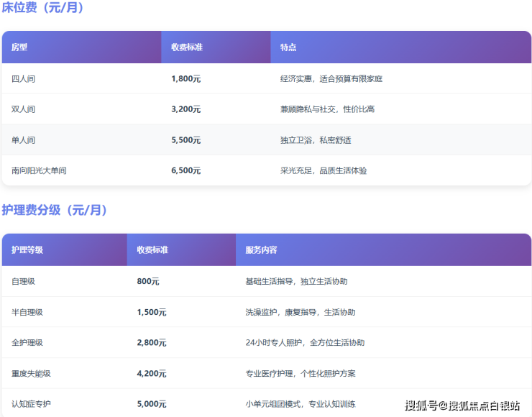
Task: Click the 4,200元 price for 重度失能级
Action: pos(151,374)
